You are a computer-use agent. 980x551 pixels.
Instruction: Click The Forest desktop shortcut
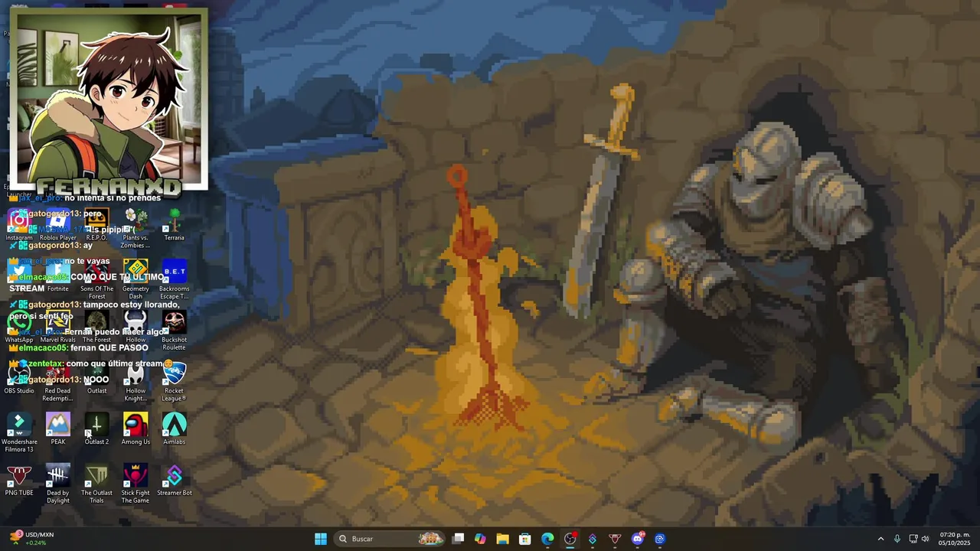pyautogui.click(x=96, y=328)
